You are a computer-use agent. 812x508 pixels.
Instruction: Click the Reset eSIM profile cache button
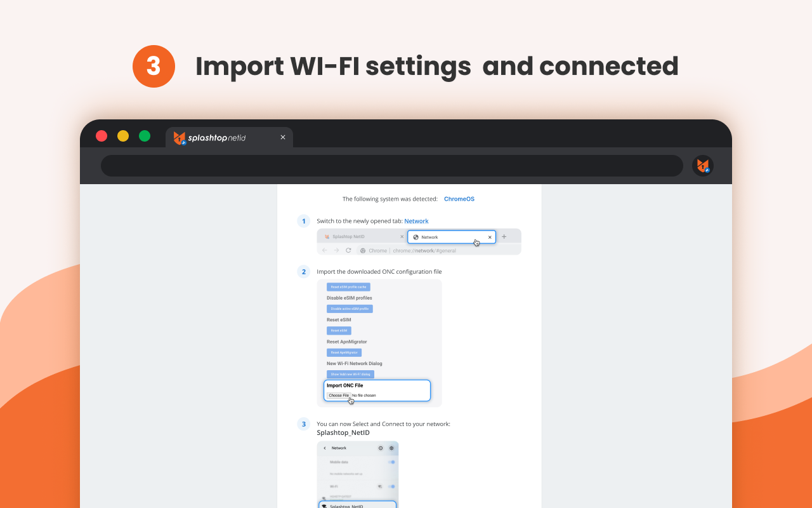(348, 287)
